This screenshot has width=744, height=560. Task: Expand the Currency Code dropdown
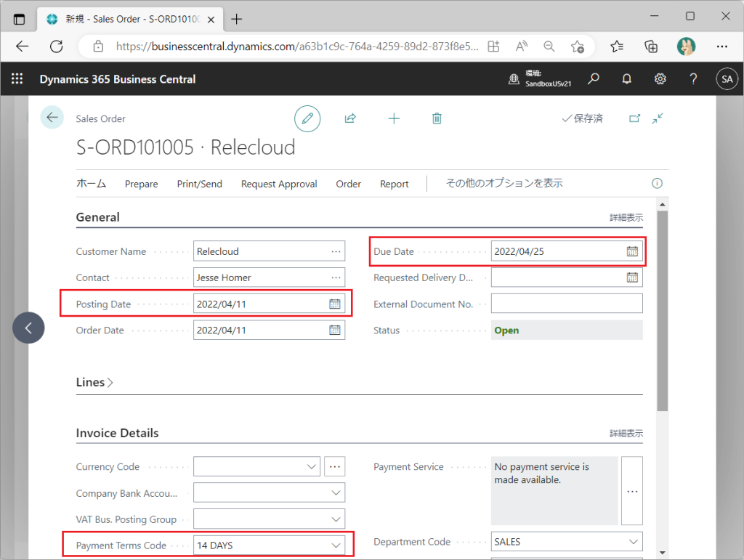[x=311, y=466]
